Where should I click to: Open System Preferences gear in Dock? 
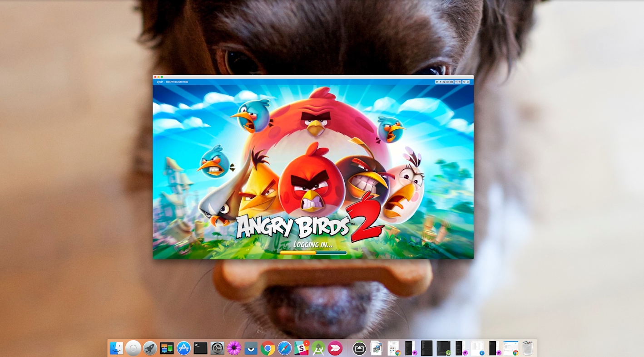click(217, 348)
